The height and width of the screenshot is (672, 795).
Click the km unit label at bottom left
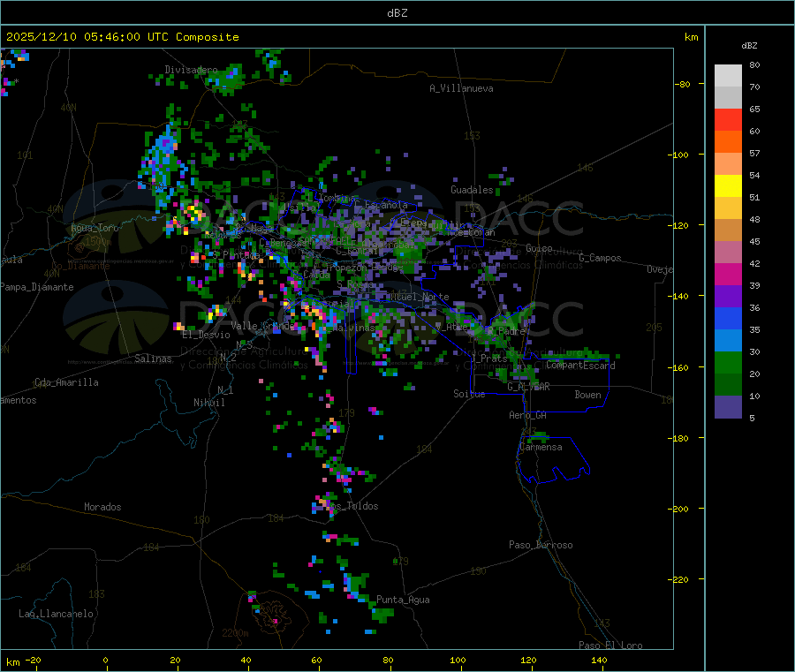(13, 662)
